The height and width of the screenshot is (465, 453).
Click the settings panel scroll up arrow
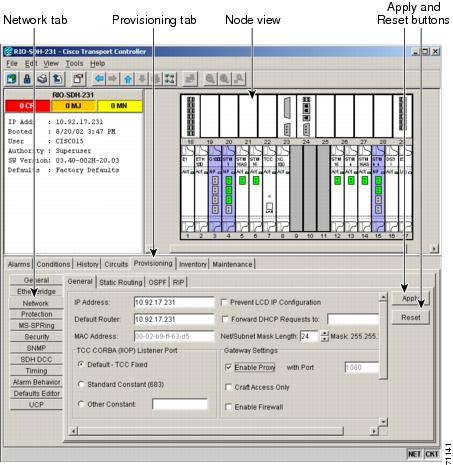(383, 297)
